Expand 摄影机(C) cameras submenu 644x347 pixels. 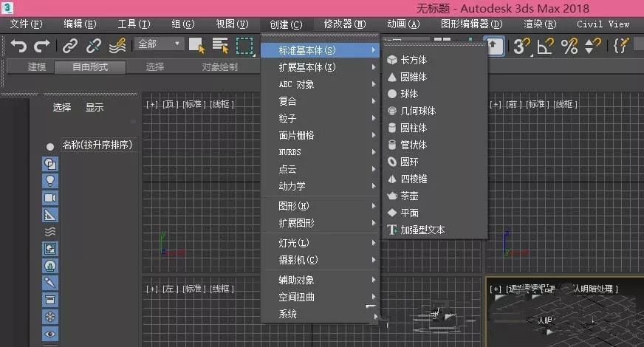tap(321, 260)
